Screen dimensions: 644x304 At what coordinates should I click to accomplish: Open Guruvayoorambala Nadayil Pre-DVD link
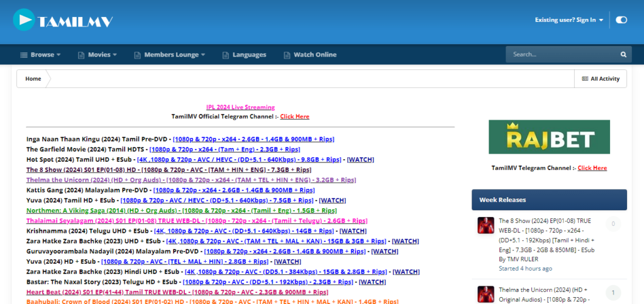coord(285,251)
